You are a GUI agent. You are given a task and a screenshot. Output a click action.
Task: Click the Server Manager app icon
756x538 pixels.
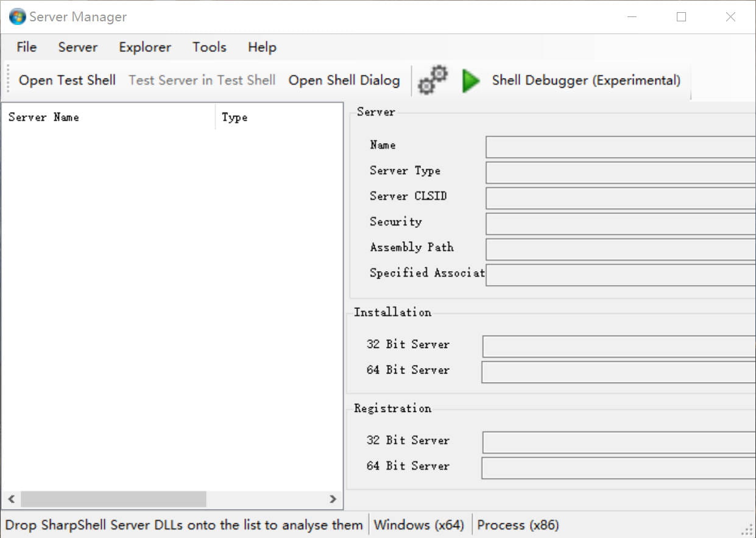coord(17,16)
